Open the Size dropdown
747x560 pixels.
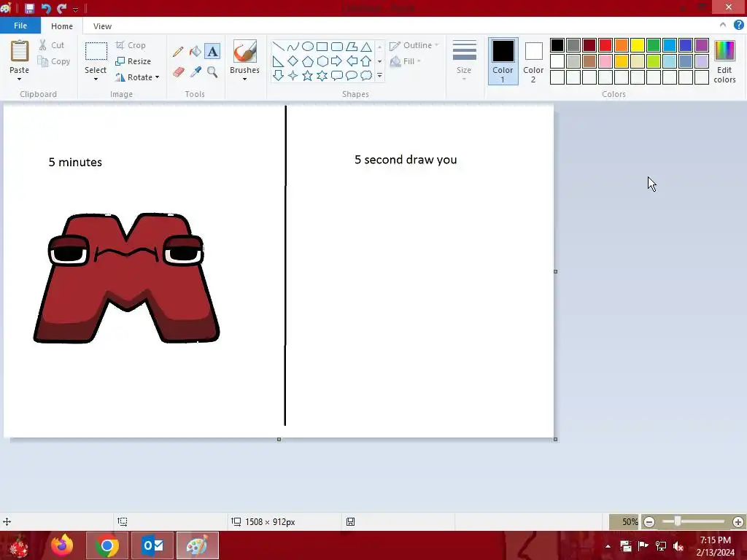[464, 61]
